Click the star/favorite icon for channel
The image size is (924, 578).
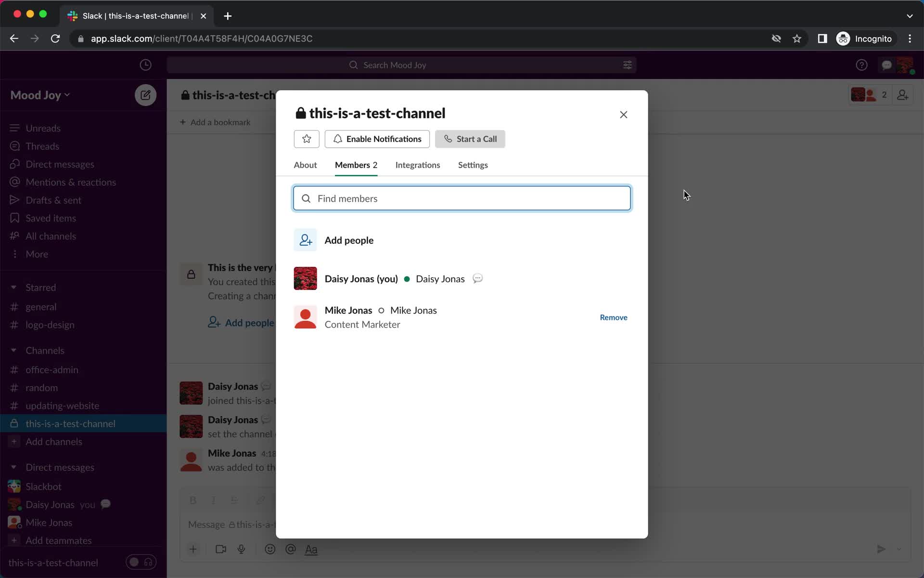(x=307, y=139)
